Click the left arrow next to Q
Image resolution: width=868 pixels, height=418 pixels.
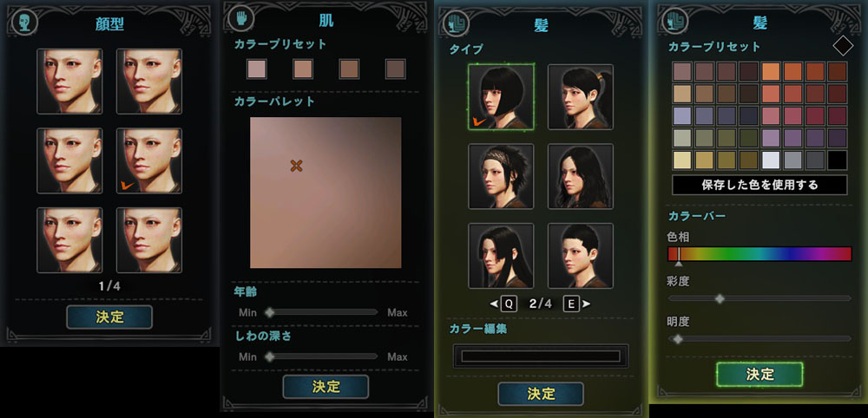pos(494,304)
